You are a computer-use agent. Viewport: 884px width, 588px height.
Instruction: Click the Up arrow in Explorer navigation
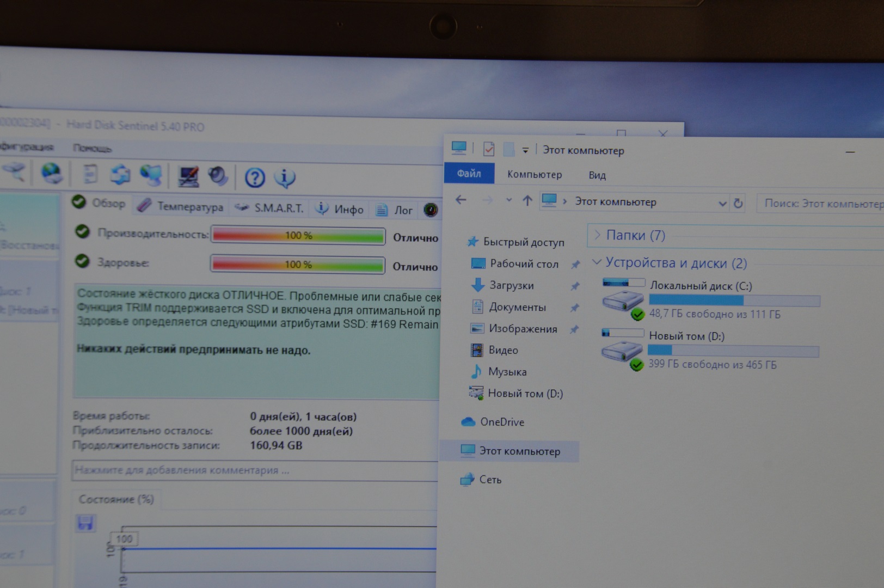[527, 201]
